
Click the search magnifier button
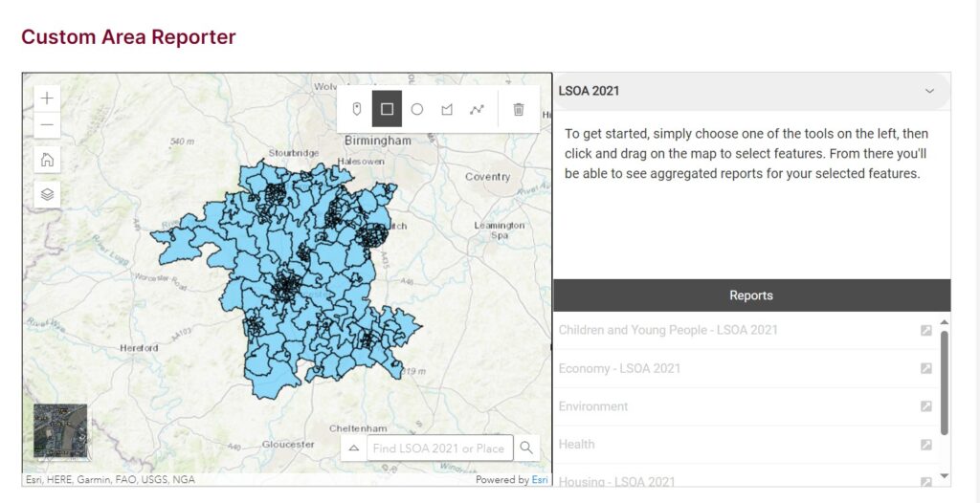coord(526,448)
